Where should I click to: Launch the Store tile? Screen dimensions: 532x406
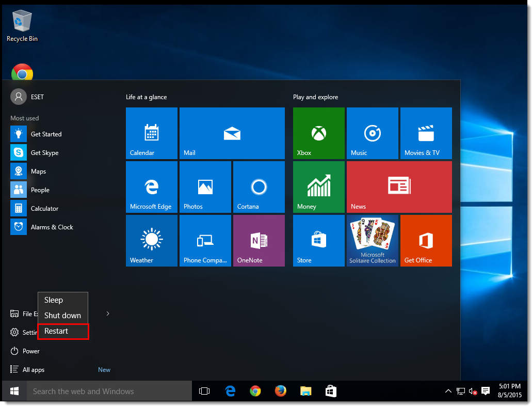(318, 240)
